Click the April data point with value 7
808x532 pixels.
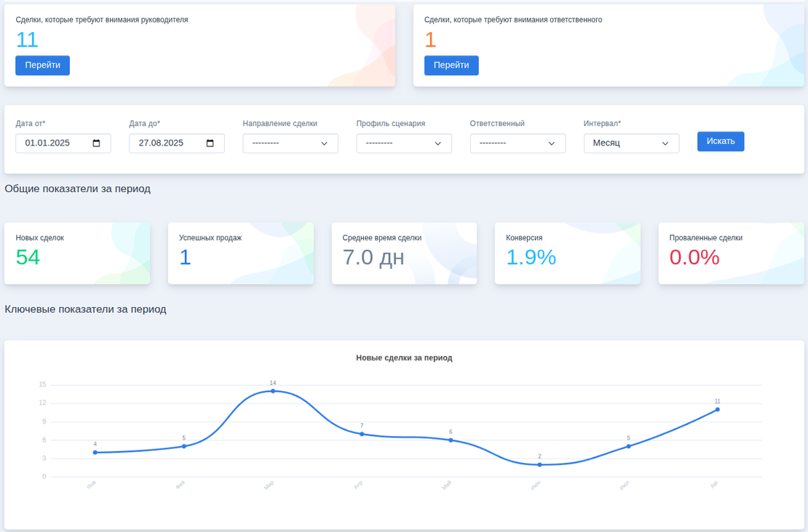coord(362,434)
